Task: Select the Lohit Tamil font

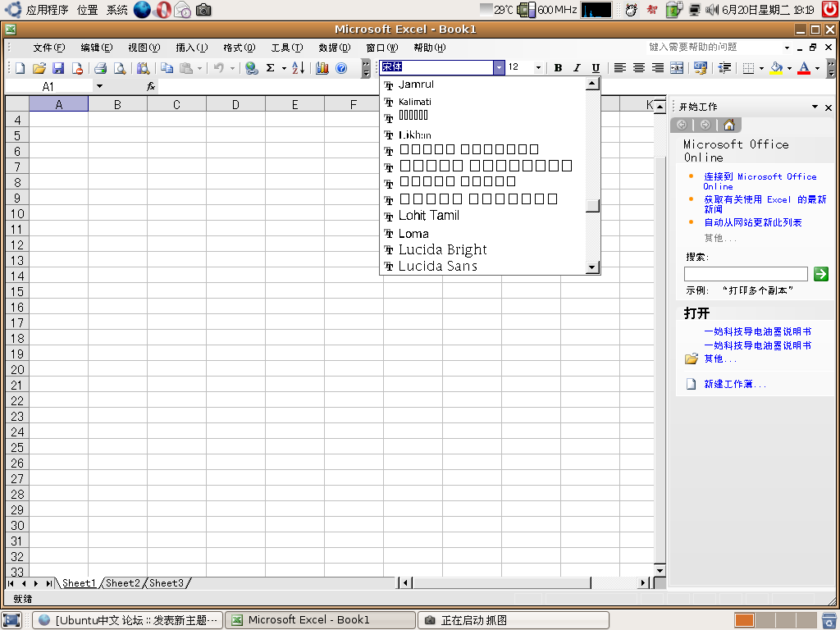Action: coord(429,216)
